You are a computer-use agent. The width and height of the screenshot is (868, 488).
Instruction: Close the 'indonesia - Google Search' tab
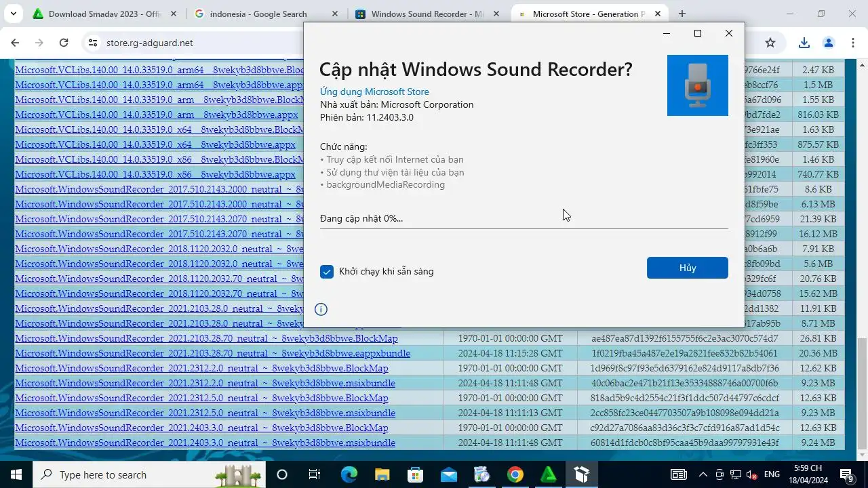tap(334, 14)
